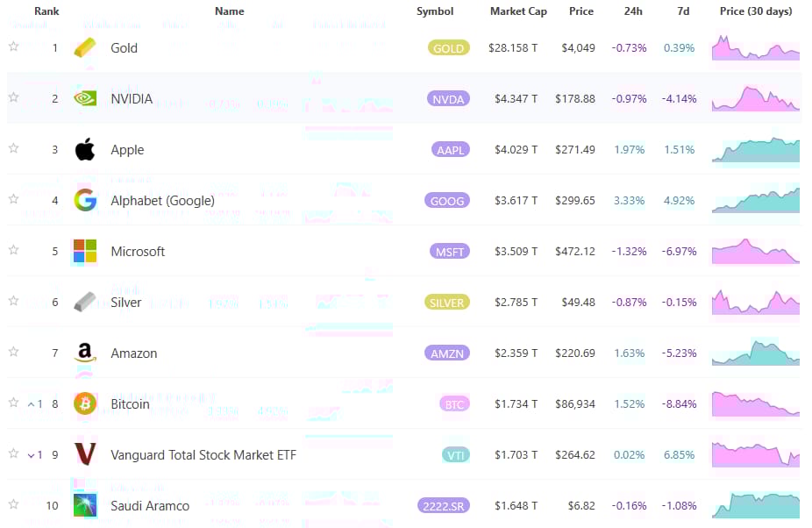
Task: Click Gold's 30-day price sparkline chart
Action: (x=755, y=47)
